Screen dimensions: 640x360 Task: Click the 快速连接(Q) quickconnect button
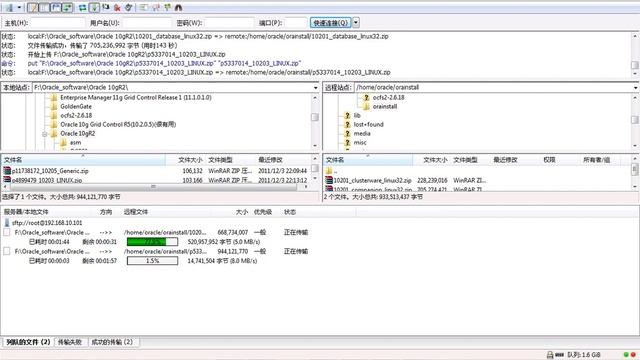(331, 23)
